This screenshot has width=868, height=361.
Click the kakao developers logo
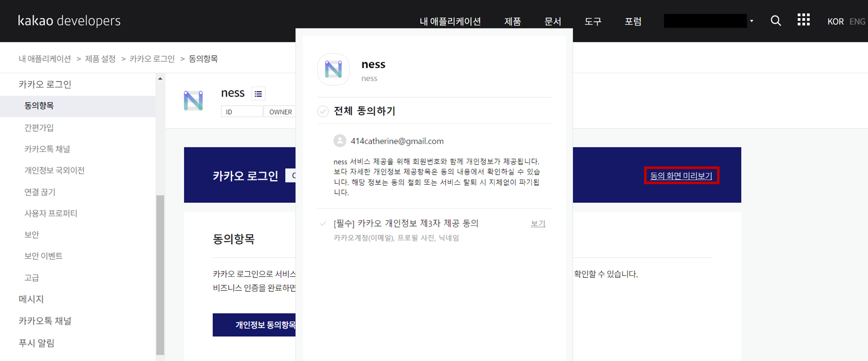pos(69,21)
